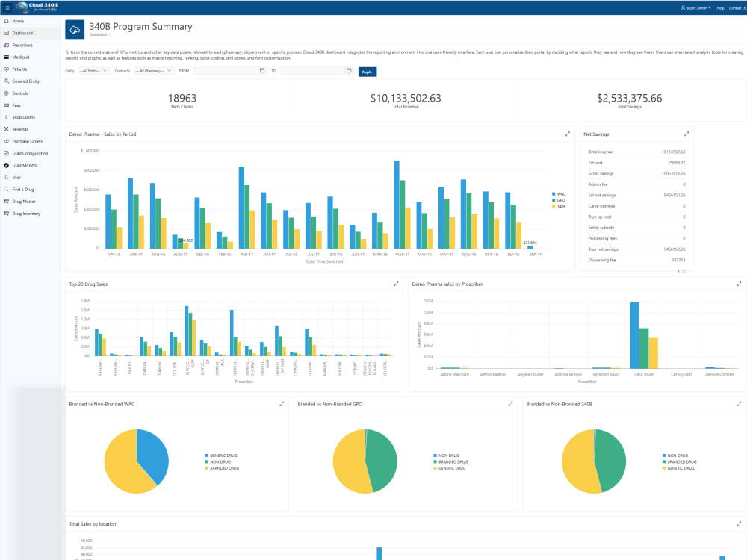747x560 pixels.
Task: Open the Contact Us link
Action: coord(737,8)
